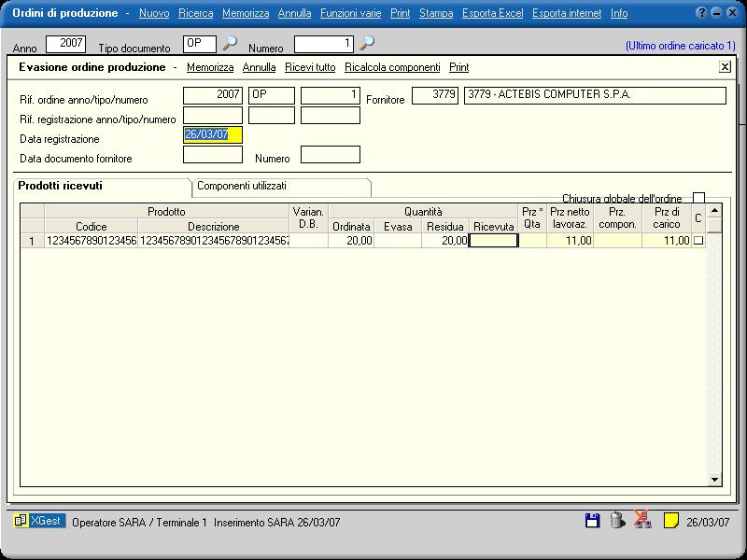The height and width of the screenshot is (560, 747).
Task: Open Info menu item
Action: click(x=619, y=13)
